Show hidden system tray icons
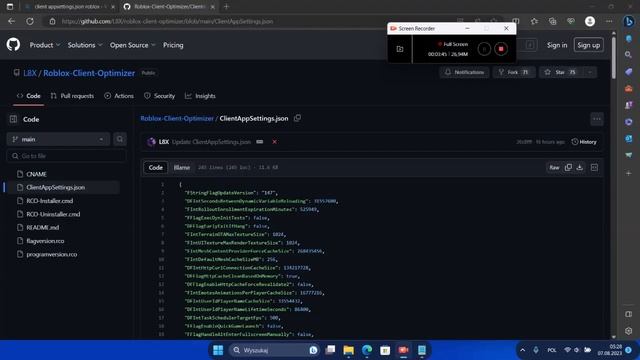This screenshot has height=360, width=640. pyautogui.click(x=522, y=350)
